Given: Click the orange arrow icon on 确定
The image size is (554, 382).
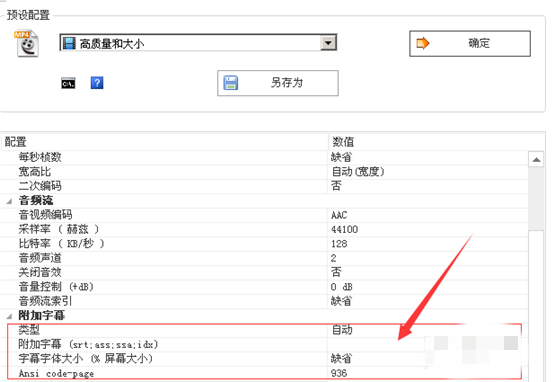Looking at the screenshot, I should pos(422,43).
